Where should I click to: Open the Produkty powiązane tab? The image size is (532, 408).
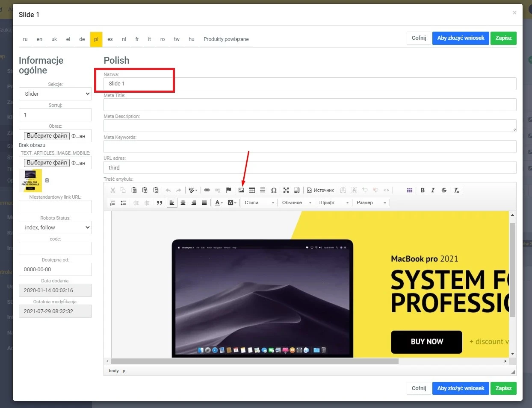(x=226, y=39)
